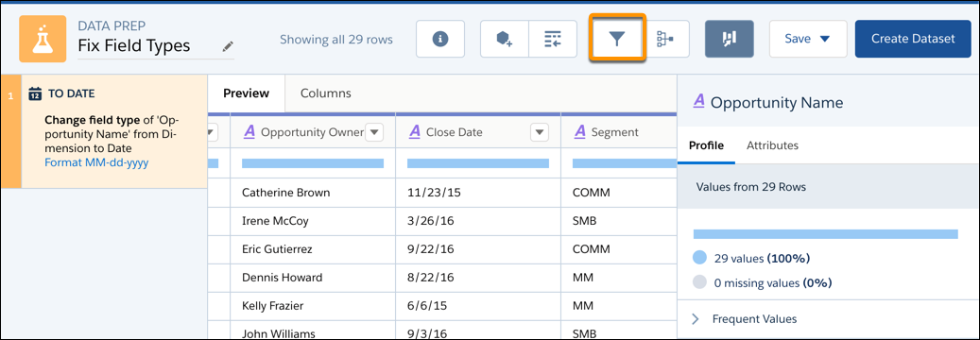This screenshot has width=980, height=340.
Task: Click the text type icon beside Segment
Action: click(580, 132)
